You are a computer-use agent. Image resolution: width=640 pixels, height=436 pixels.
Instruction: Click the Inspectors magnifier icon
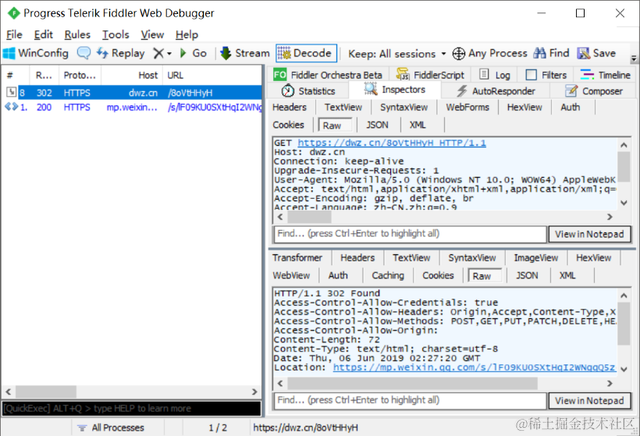click(x=371, y=89)
